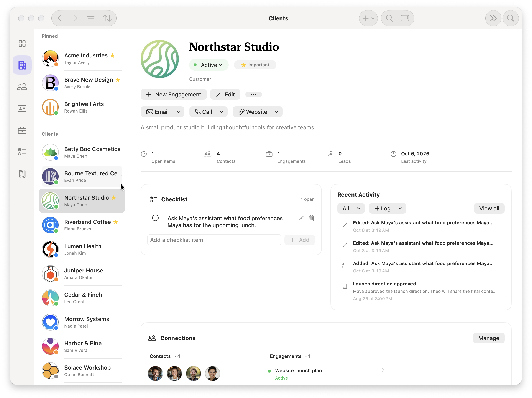Expand the Call dropdown arrow
The height and width of the screenshot is (398, 532).
222,112
